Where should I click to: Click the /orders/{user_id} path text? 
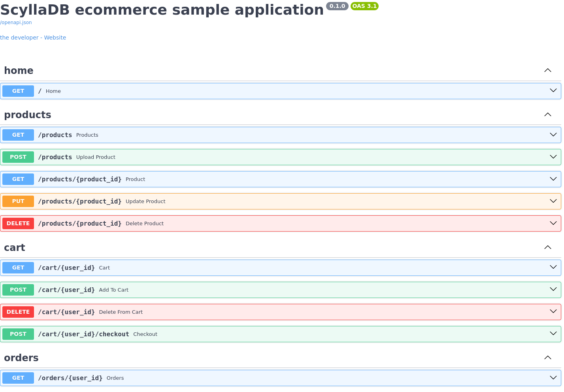[70, 378]
